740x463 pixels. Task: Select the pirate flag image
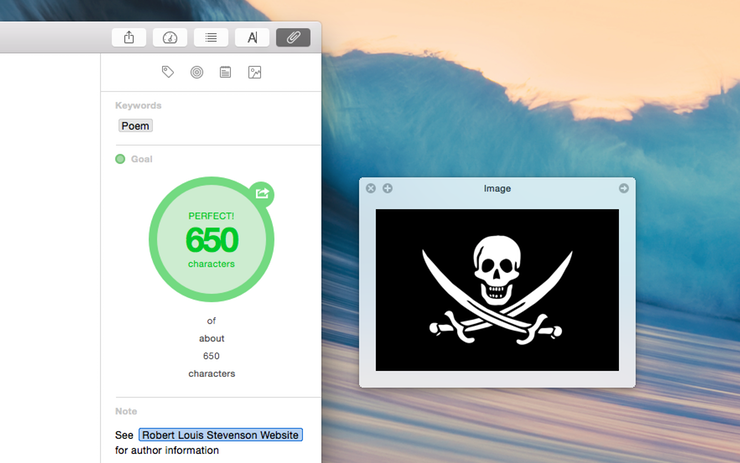coord(497,290)
